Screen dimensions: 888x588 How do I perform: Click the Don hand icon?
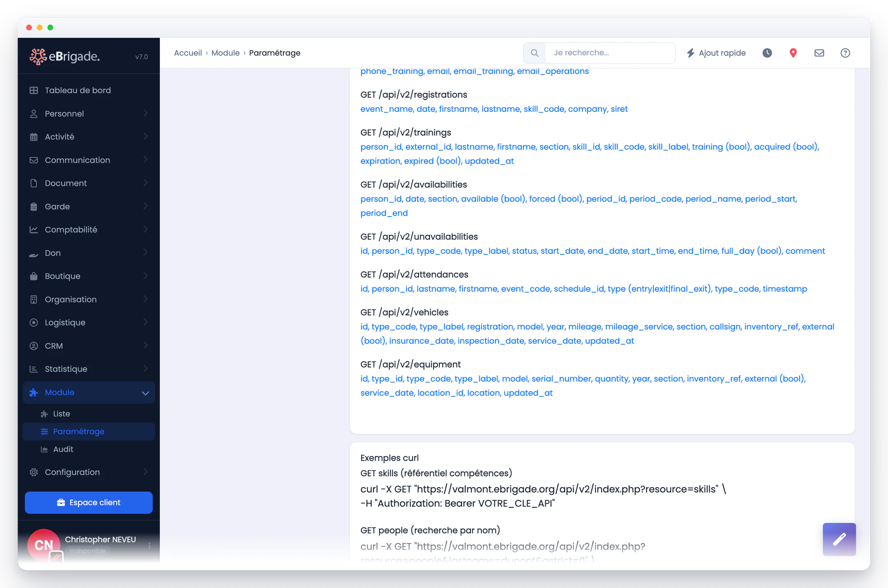pos(34,255)
